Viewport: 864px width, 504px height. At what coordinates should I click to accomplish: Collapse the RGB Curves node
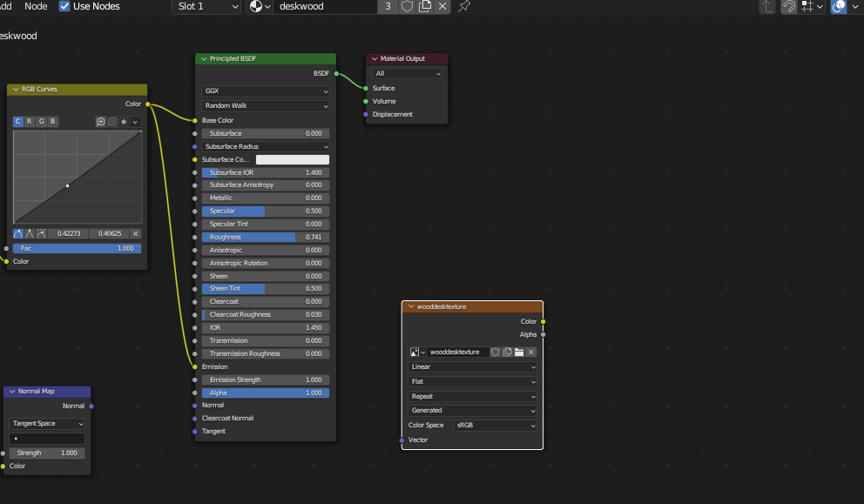tap(16, 90)
